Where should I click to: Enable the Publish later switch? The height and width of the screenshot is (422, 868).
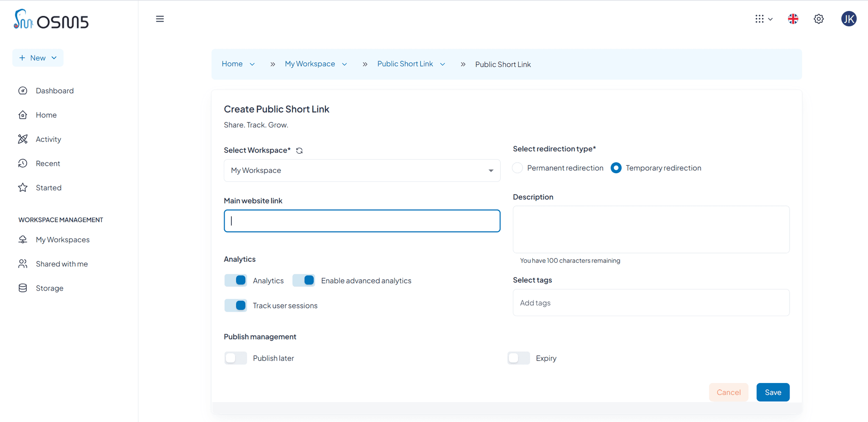point(236,358)
